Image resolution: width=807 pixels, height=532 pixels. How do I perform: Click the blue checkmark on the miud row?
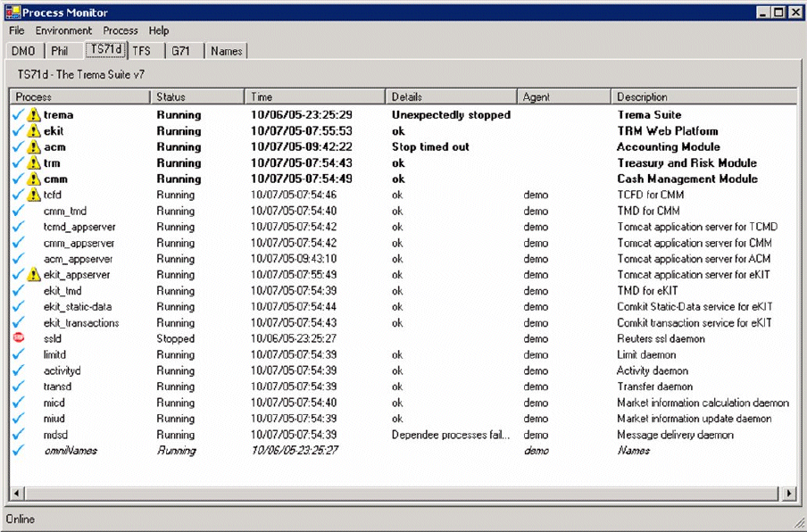tap(19, 419)
